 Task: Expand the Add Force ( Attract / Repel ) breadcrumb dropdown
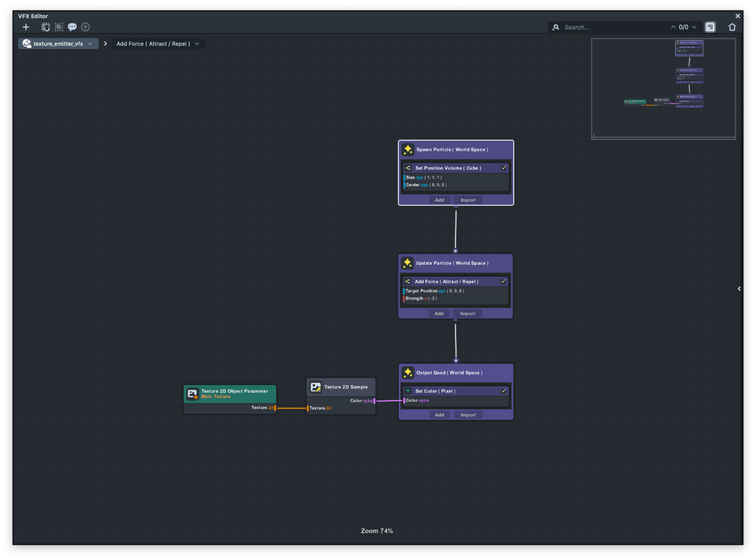coord(197,43)
